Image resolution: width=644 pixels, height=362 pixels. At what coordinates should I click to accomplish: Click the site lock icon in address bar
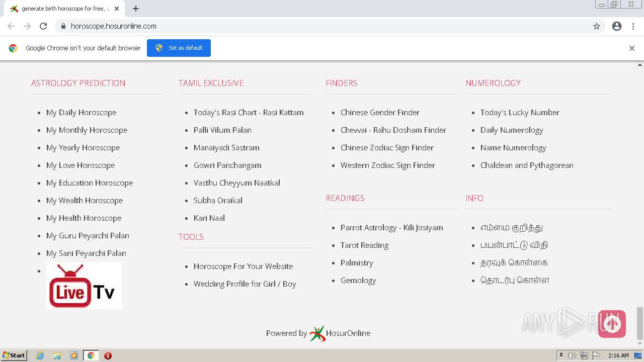63,26
